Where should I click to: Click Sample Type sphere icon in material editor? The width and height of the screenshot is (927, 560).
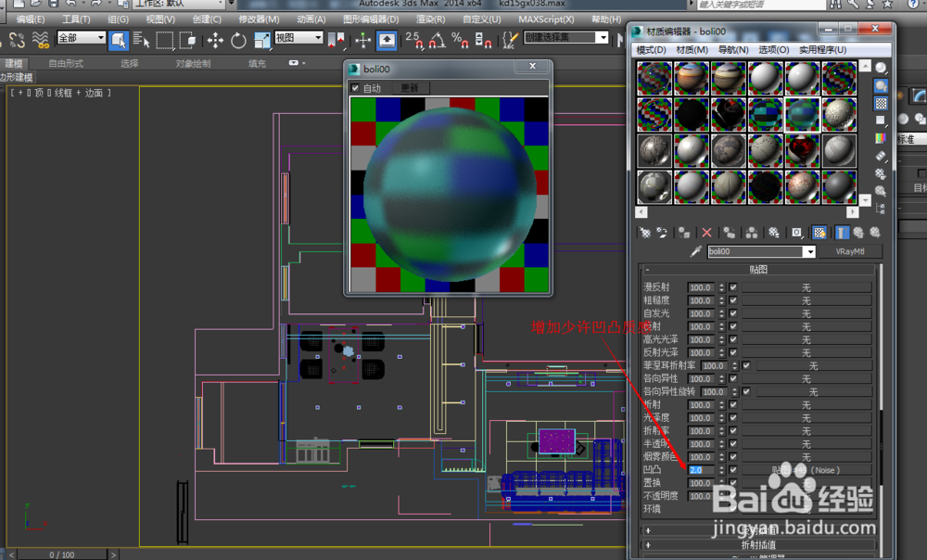point(881,68)
